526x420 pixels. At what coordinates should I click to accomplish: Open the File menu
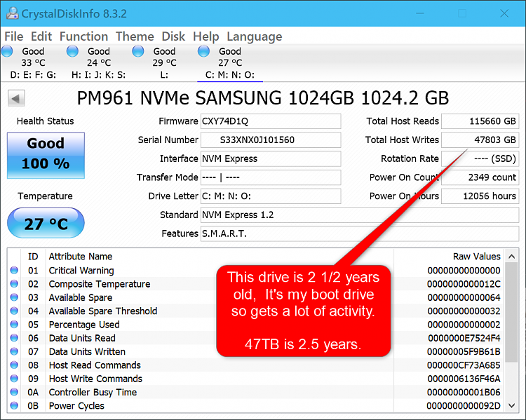(x=14, y=36)
